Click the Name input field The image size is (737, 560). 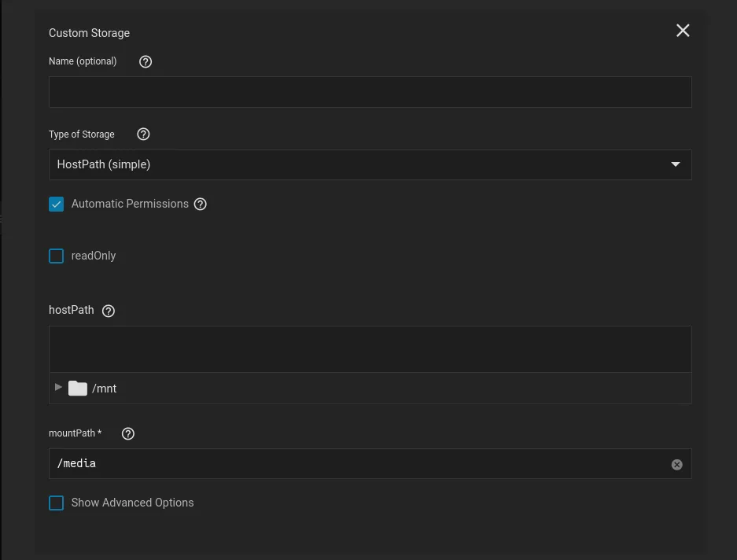[x=370, y=91]
